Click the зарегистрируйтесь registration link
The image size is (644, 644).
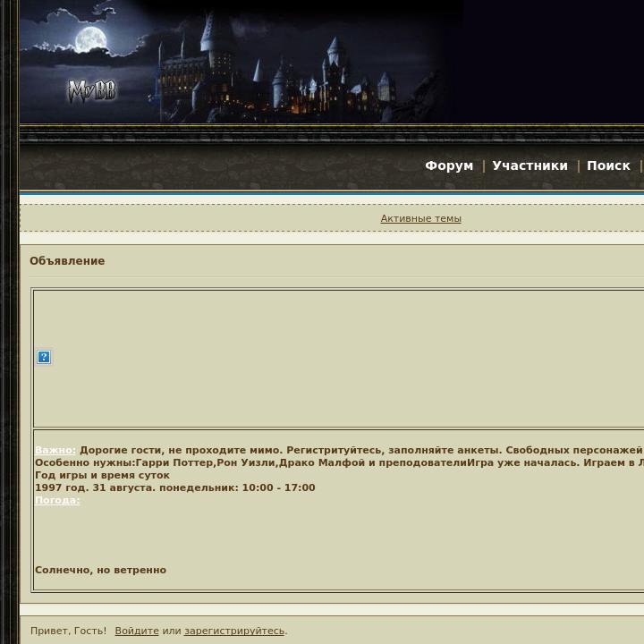(234, 631)
